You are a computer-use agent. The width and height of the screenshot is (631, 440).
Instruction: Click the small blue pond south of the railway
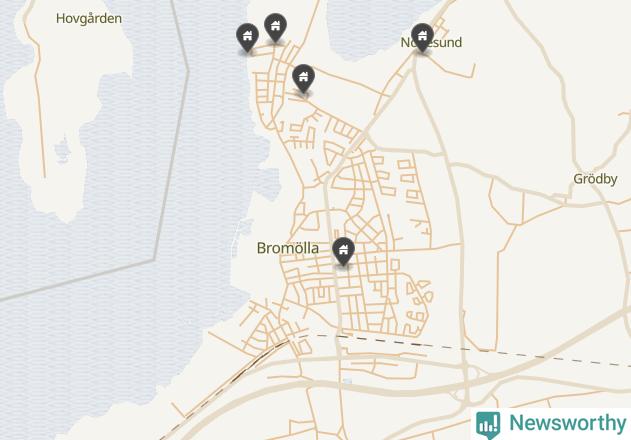click(x=348, y=380)
